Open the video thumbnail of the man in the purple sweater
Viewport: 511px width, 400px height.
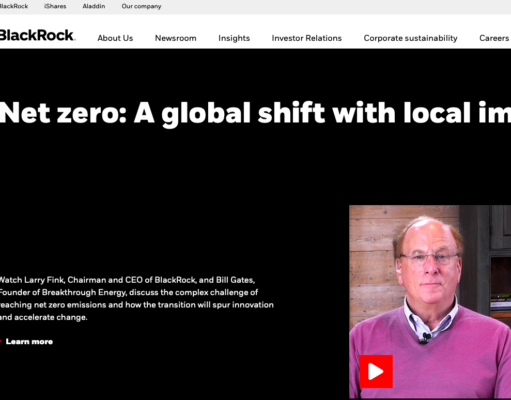coord(430,302)
